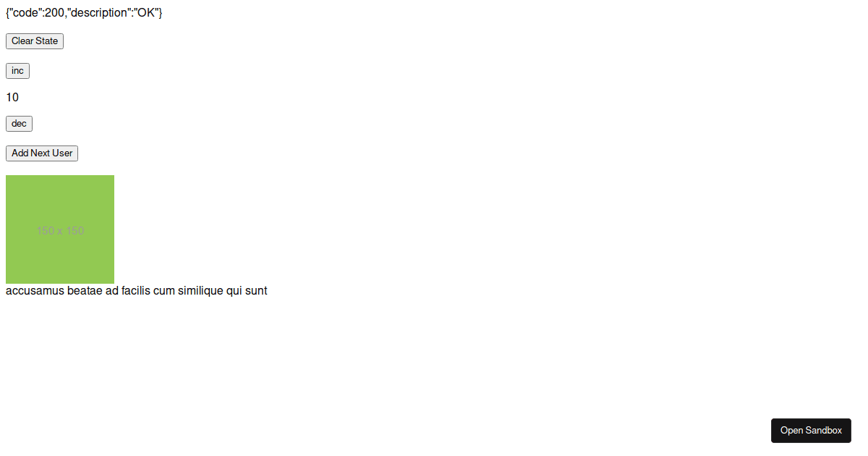Viewport: 868px width, 456px height.
Task: Add the next user
Action: click(x=42, y=153)
